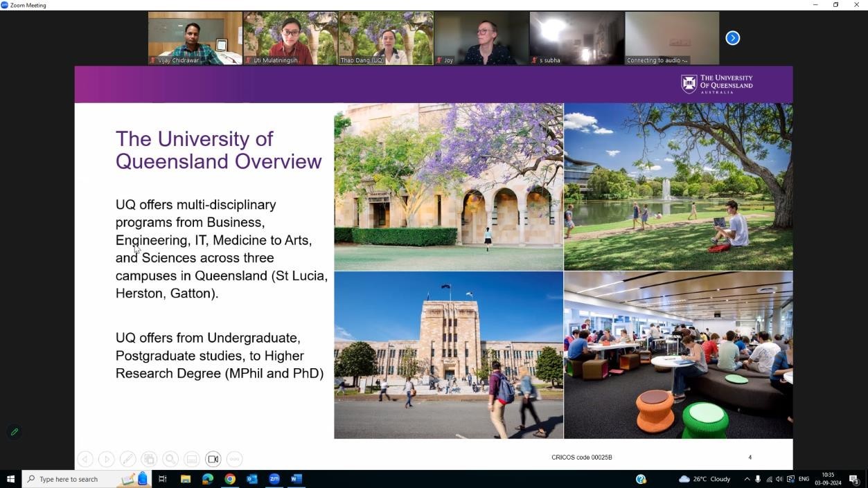Click the taskbar search box
This screenshot has height=488, width=868.
pos(87,479)
